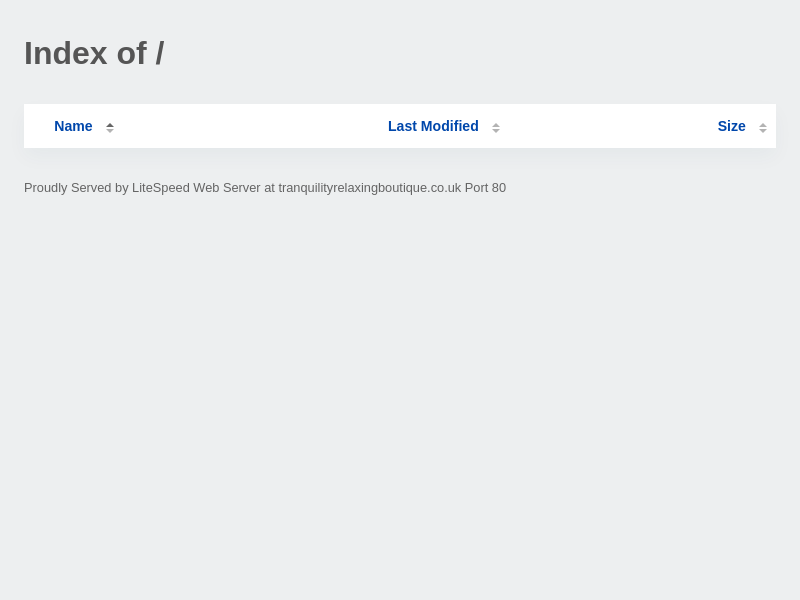The height and width of the screenshot is (600, 800).
Task: Sort by Last Modified column header
Action: pos(433,126)
